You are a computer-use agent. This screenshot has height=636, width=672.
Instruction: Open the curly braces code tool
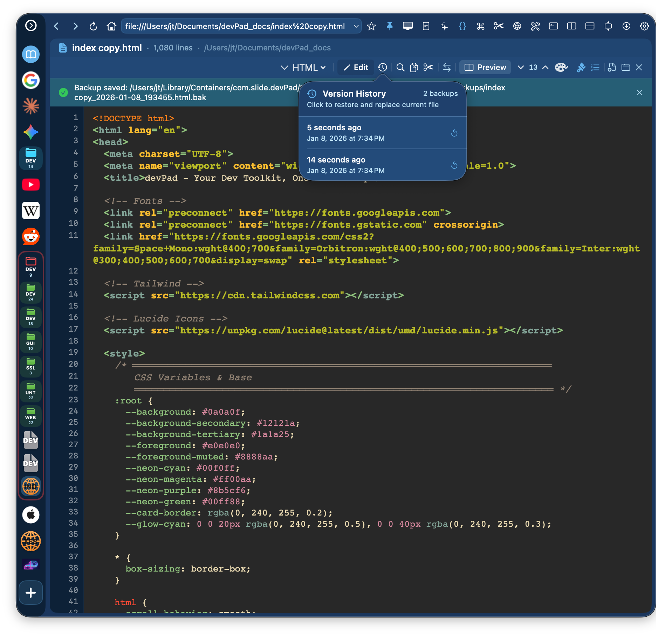pyautogui.click(x=462, y=26)
